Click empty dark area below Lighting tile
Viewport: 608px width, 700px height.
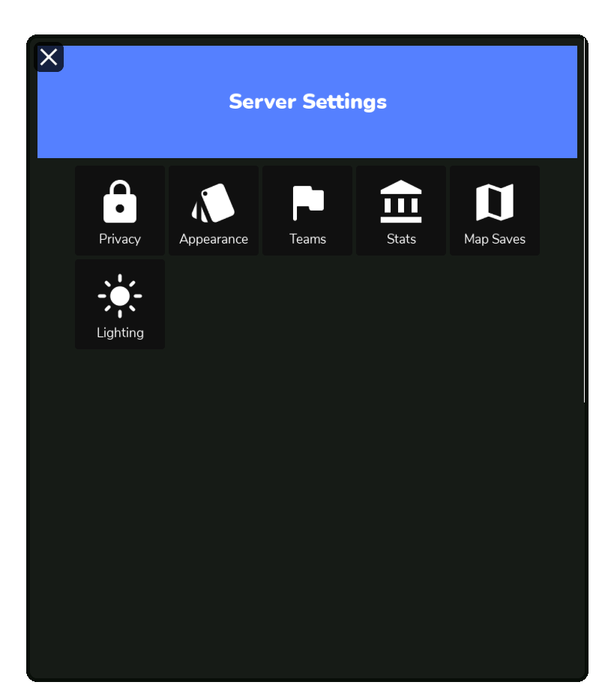120,491
